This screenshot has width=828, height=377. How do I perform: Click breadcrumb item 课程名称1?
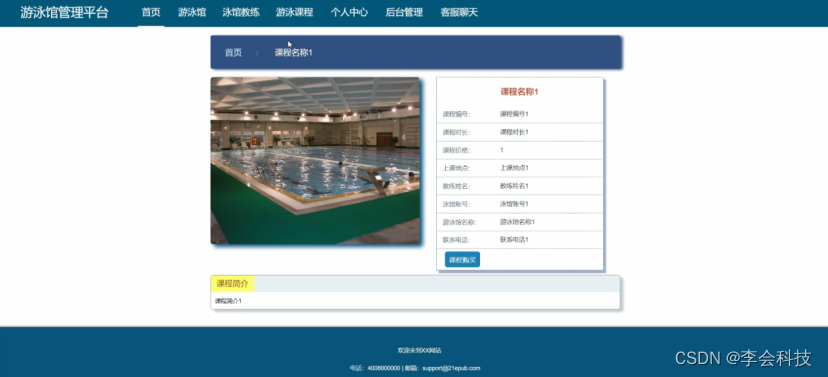tap(293, 53)
